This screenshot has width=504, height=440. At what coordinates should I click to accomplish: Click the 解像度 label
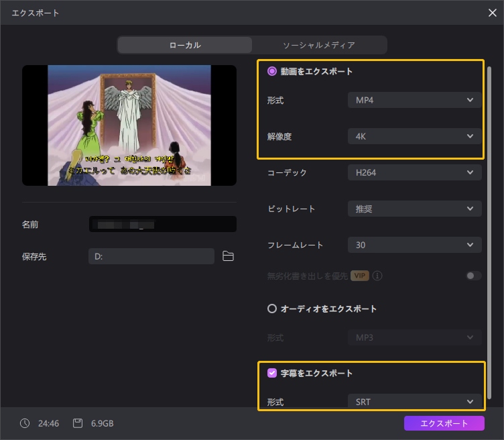point(279,136)
